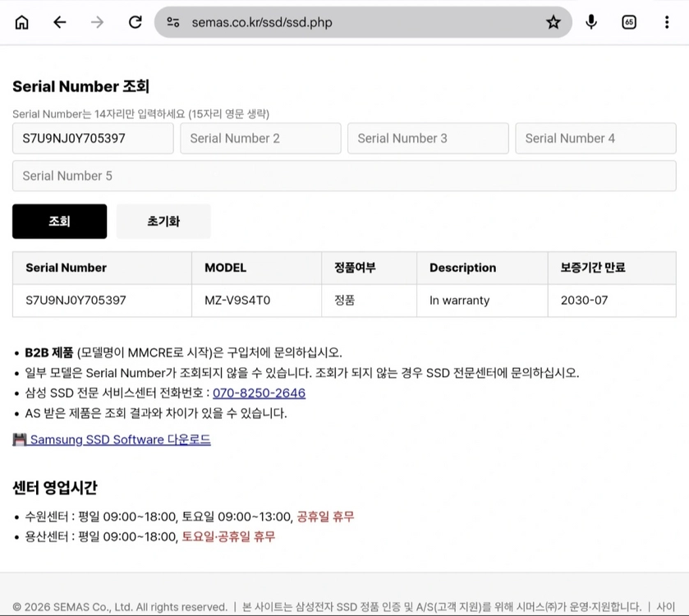Select the Serial Number 4 input
This screenshot has height=616, width=689.
[x=596, y=139]
